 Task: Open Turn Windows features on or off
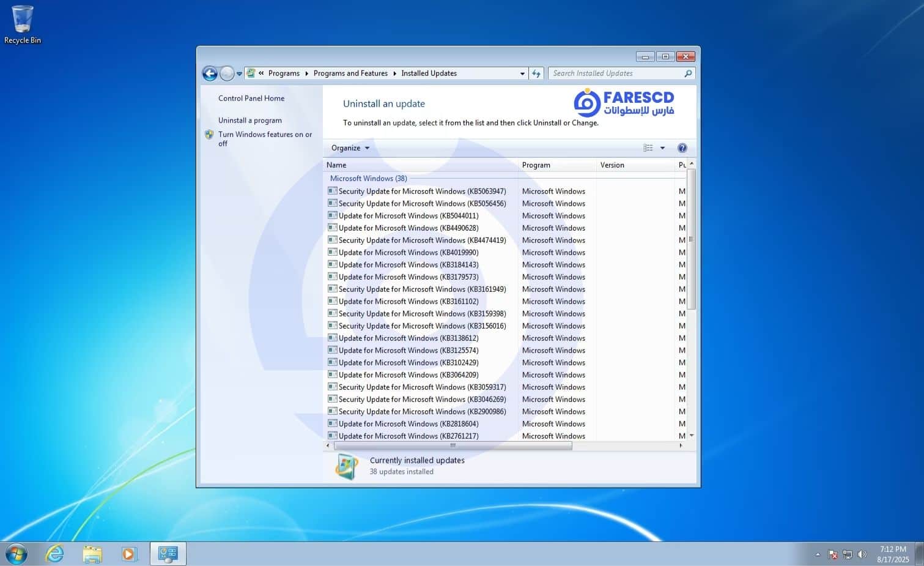(265, 139)
